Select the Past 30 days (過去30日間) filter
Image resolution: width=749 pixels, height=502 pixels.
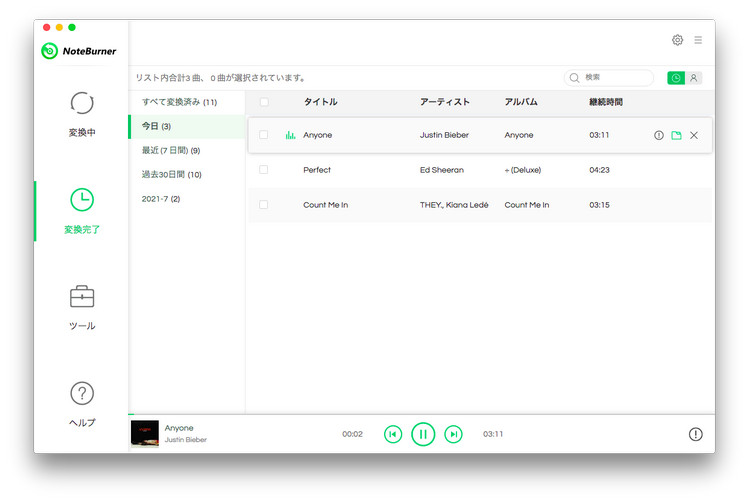[187, 174]
